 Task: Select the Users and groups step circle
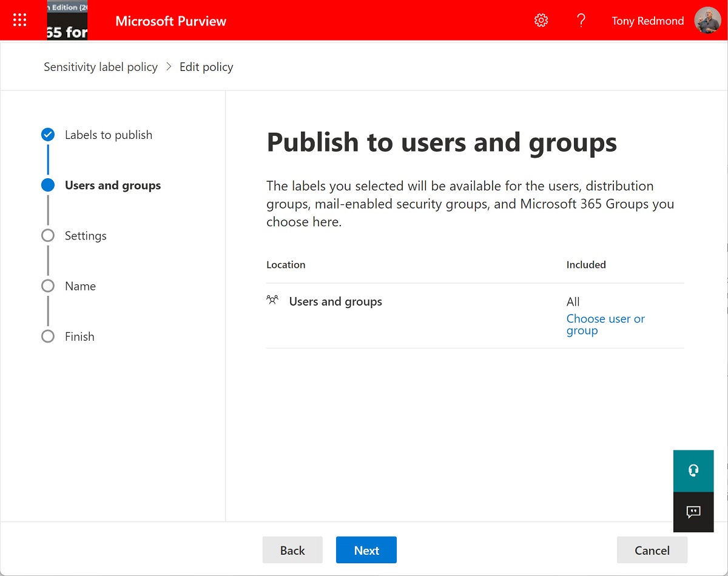[x=48, y=186]
